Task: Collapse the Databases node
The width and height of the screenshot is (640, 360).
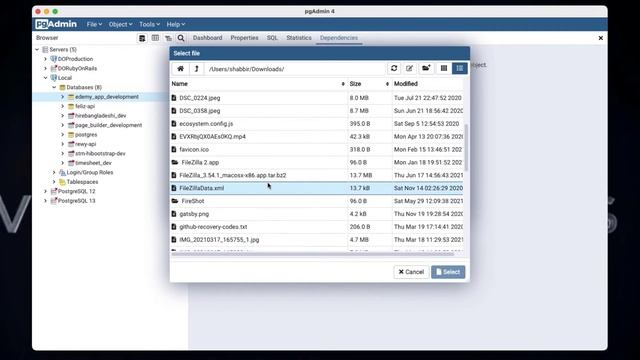Action: [54, 87]
